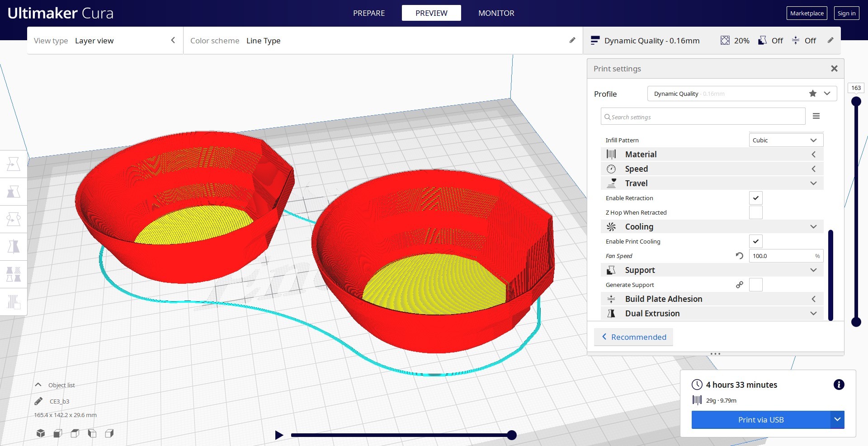The height and width of the screenshot is (446, 868).
Task: Click the bottom layer slider handle
Action: 856,322
